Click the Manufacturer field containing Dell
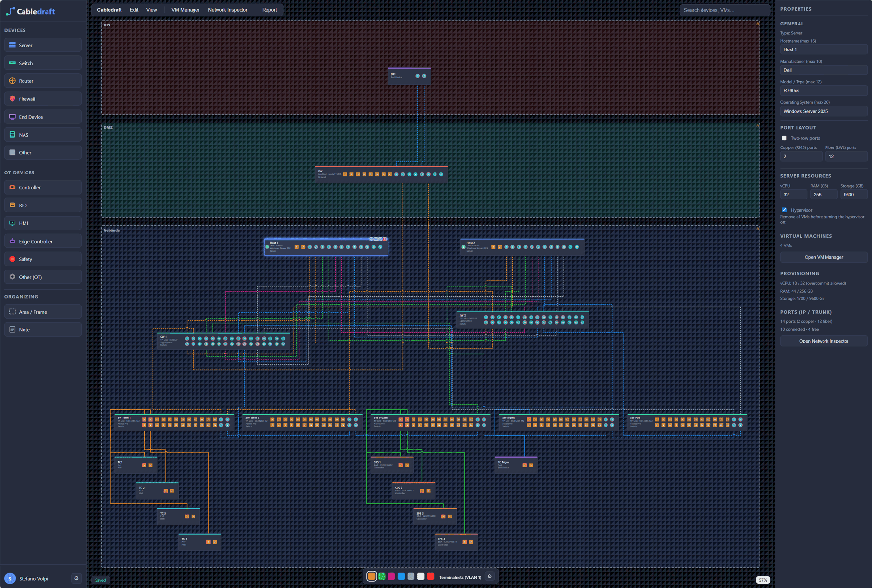The width and height of the screenshot is (872, 588). pos(824,70)
